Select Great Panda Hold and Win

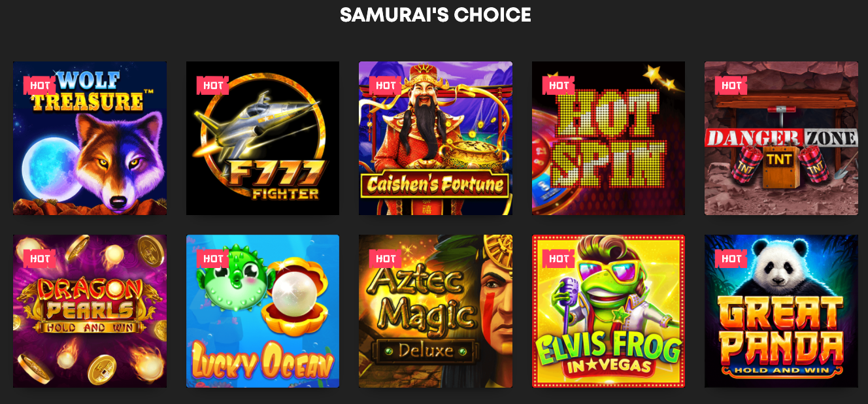point(781,311)
